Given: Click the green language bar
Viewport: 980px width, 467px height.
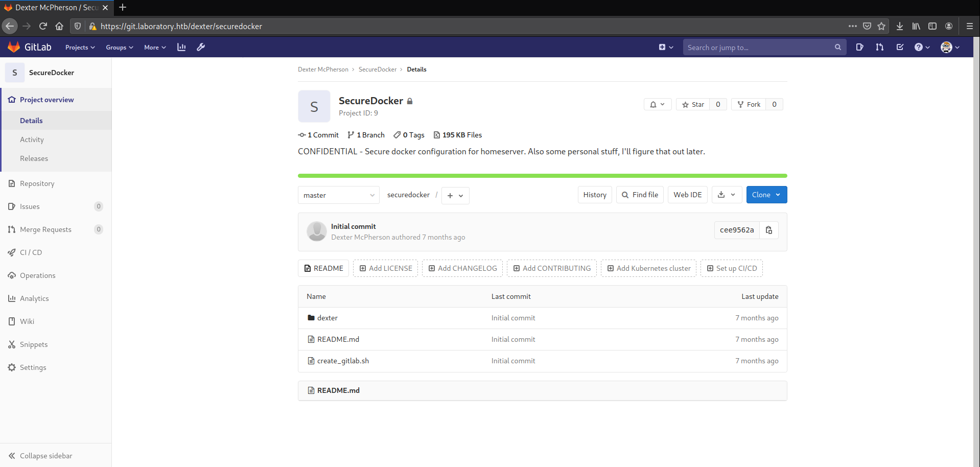Looking at the screenshot, I should pos(542,176).
